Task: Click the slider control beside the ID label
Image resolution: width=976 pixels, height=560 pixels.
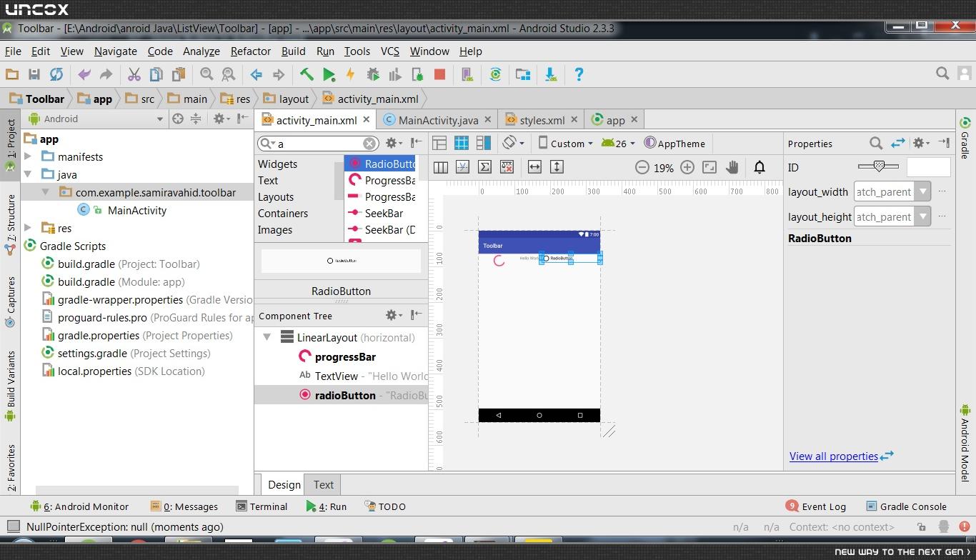Action: pyautogui.click(x=878, y=166)
